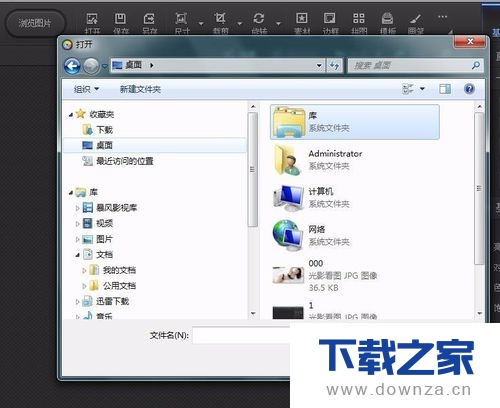Open the 模板 (Template) icon
500x408 pixels.
[x=387, y=18]
